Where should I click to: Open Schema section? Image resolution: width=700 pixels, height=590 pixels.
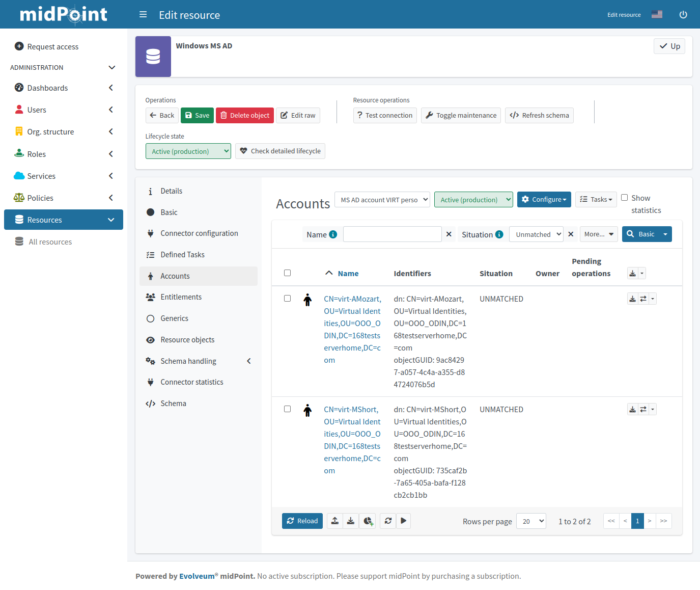coord(199,404)
